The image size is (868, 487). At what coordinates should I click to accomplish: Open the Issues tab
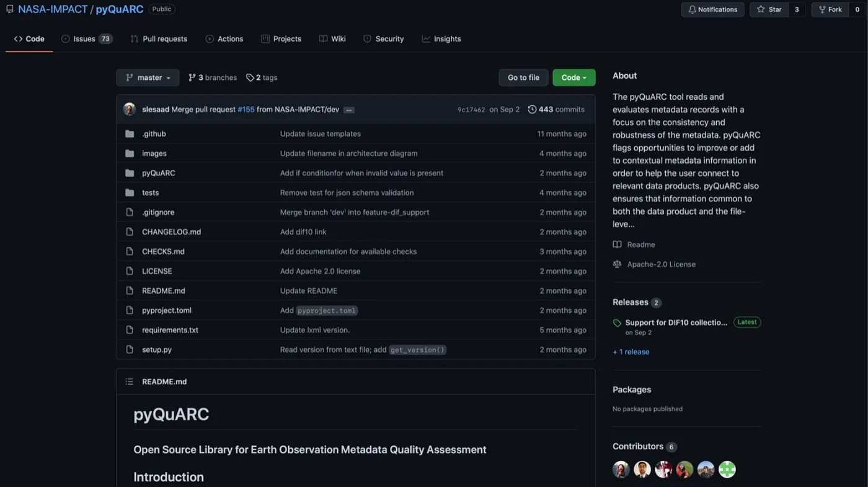coord(87,38)
